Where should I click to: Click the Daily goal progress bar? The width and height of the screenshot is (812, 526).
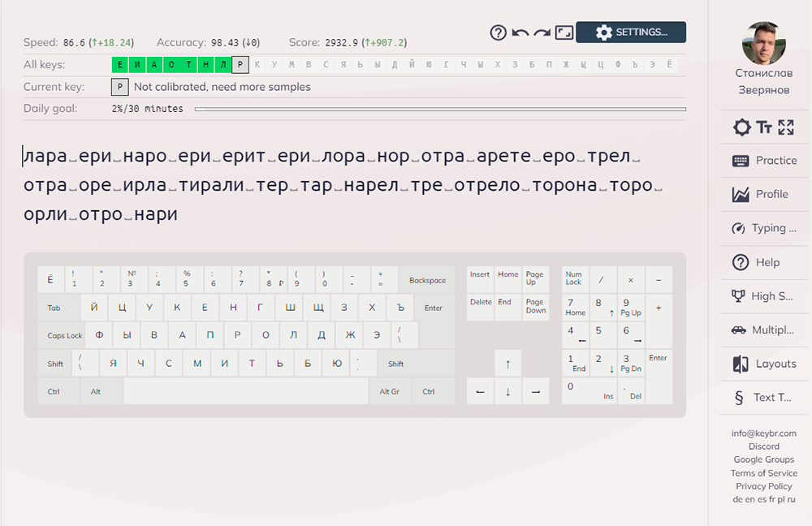click(440, 110)
